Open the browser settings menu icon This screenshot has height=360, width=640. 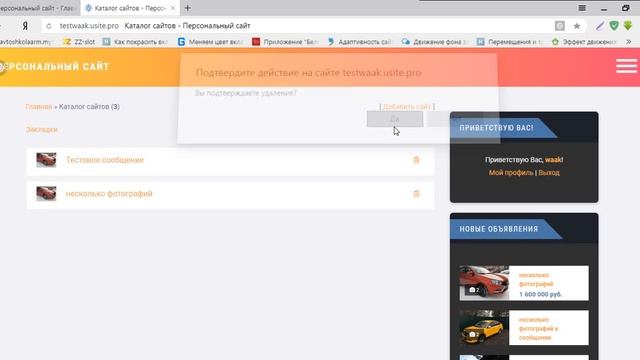point(582,8)
